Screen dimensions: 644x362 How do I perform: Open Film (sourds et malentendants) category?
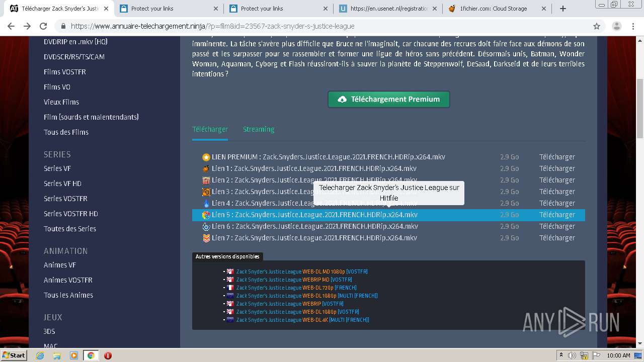coord(91,117)
